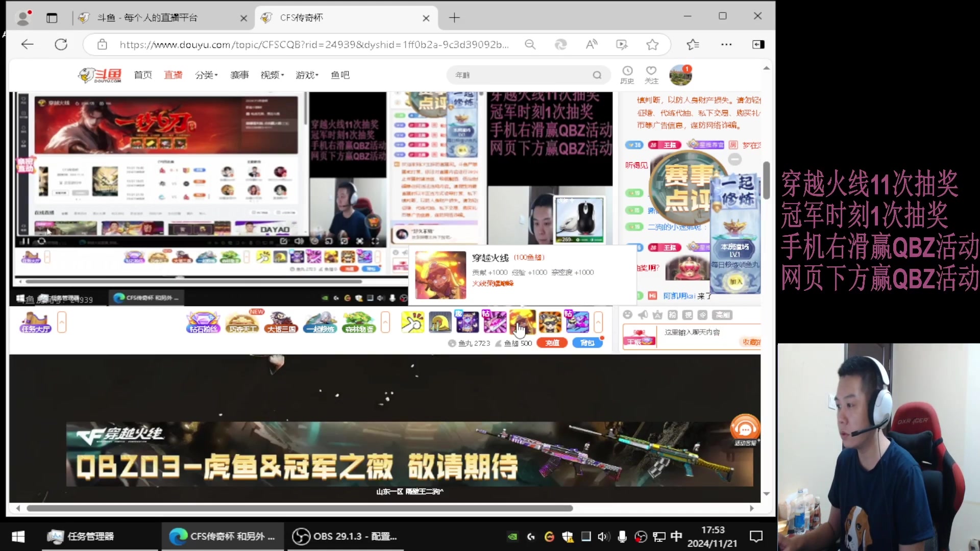Click the zoom magnifier icon in address bar
The image size is (980, 551).
pyautogui.click(x=530, y=44)
